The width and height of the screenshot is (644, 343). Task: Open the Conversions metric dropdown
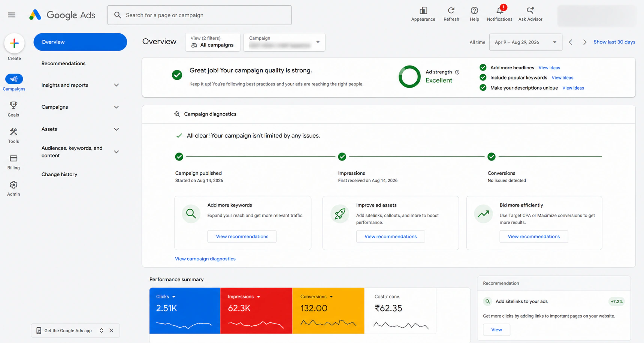tap(331, 297)
